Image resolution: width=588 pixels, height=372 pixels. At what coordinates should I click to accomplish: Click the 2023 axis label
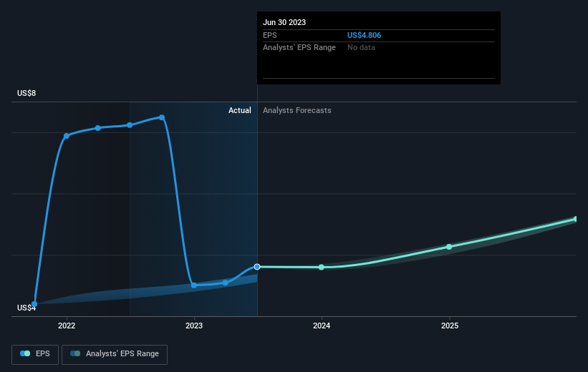pos(194,325)
